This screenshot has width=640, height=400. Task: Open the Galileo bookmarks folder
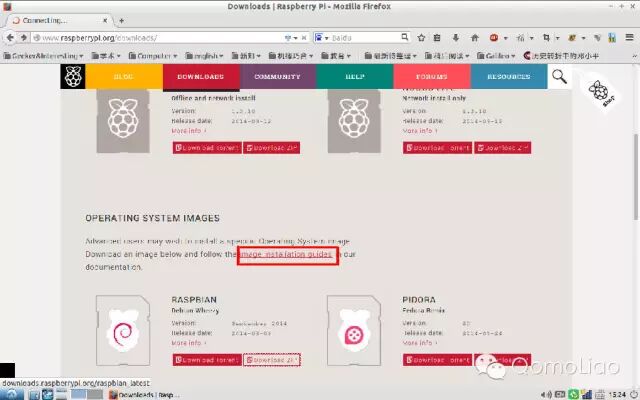496,56
